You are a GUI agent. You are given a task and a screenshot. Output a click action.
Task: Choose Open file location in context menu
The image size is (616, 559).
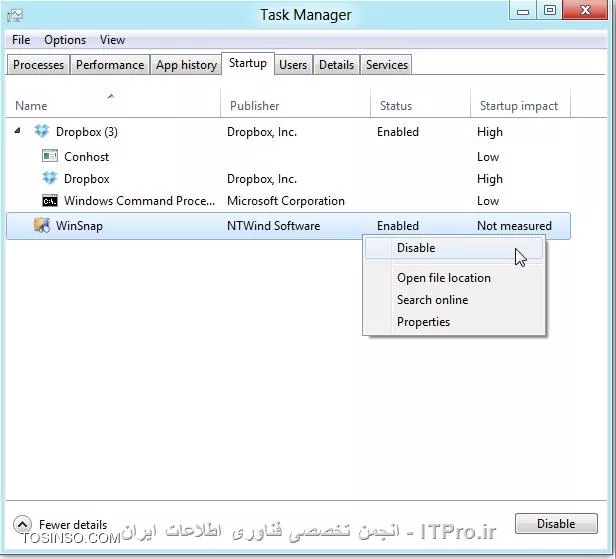[x=454, y=278]
